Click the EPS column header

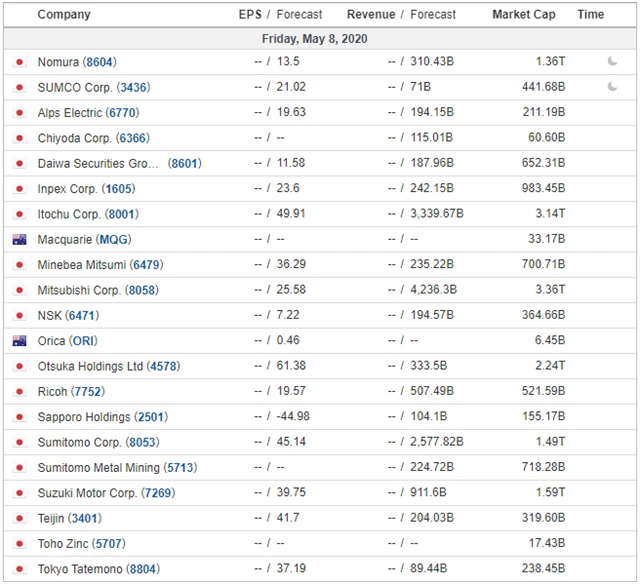(x=249, y=15)
